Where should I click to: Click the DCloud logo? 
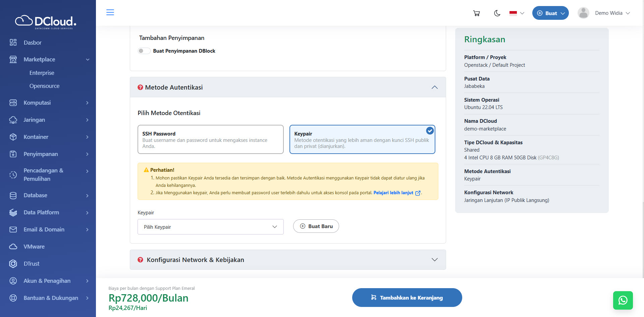point(46,22)
